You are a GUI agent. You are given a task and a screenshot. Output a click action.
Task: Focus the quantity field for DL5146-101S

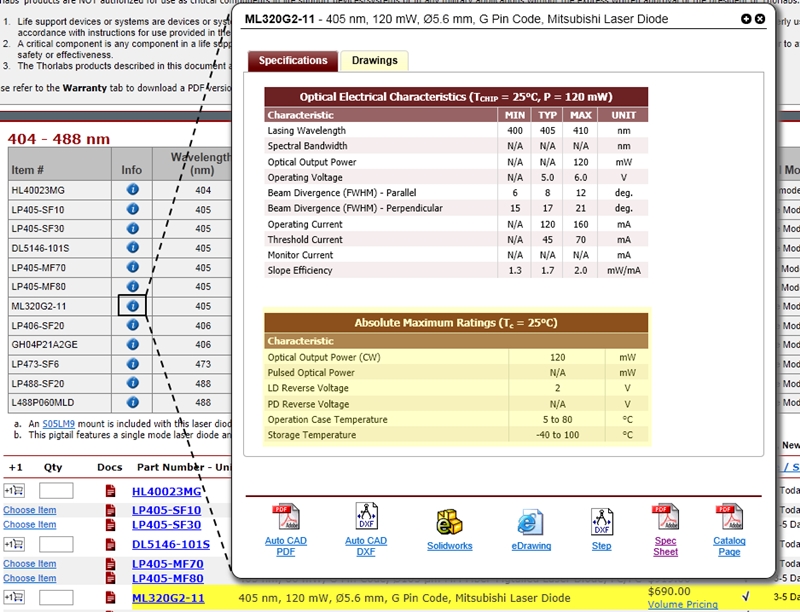(x=56, y=544)
